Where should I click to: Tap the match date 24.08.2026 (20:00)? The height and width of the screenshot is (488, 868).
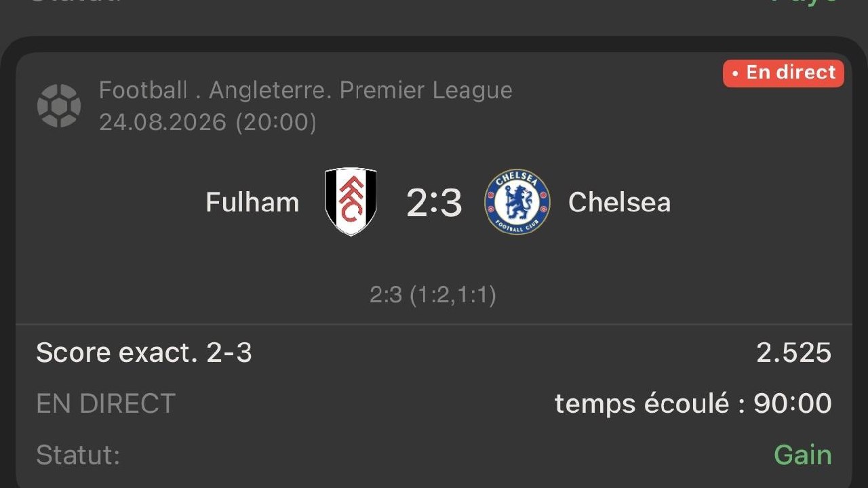coord(208,123)
